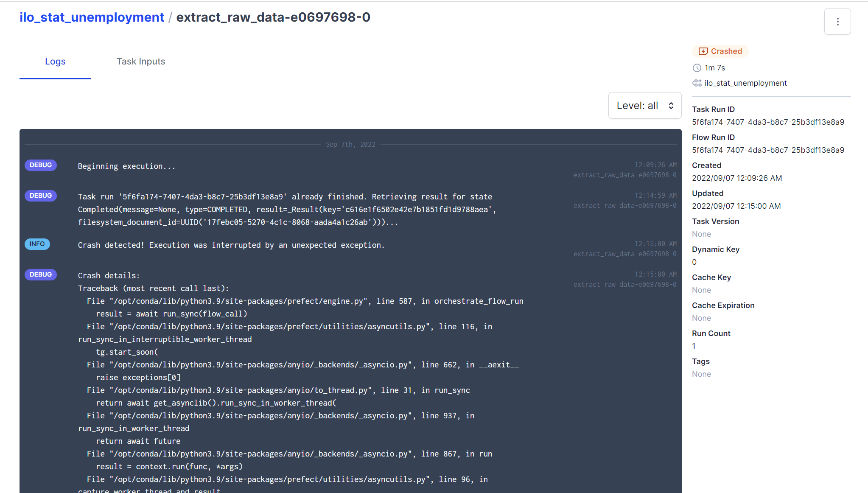Click the chevron arrow on the Level selector

671,105
